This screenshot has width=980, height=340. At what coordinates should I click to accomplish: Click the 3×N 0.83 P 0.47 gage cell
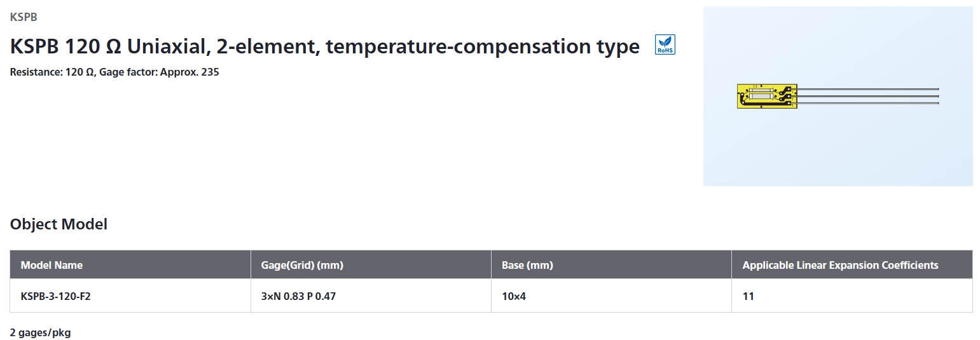(x=298, y=296)
